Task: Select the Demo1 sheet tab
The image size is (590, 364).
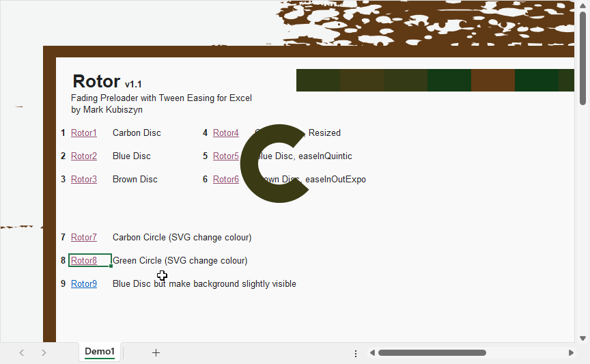Action: [x=100, y=352]
